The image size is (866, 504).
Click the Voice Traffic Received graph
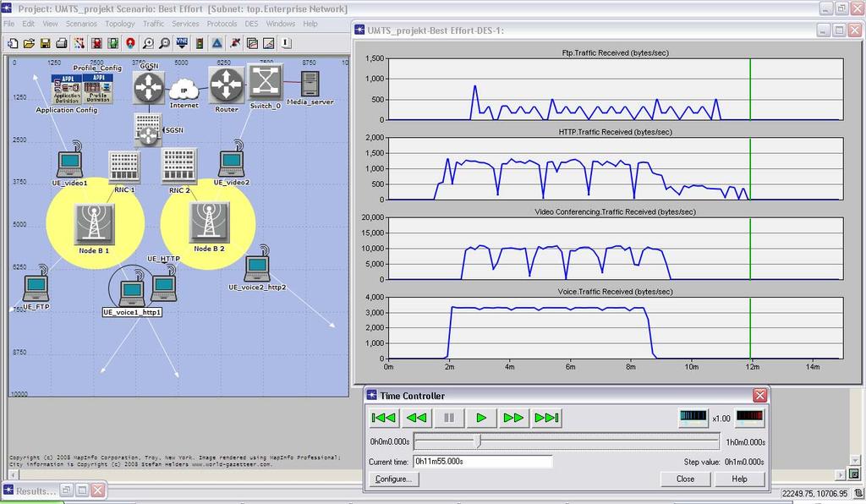coord(616,328)
